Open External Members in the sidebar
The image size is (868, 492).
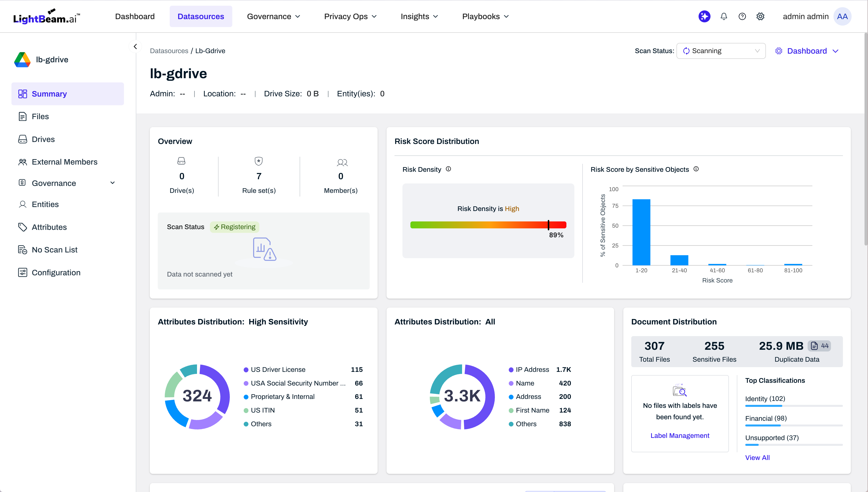pos(68,162)
